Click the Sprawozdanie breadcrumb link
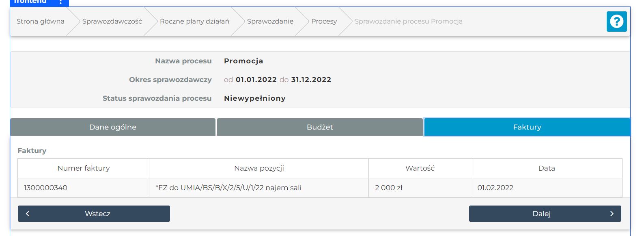The height and width of the screenshot is (236, 644). click(x=270, y=22)
